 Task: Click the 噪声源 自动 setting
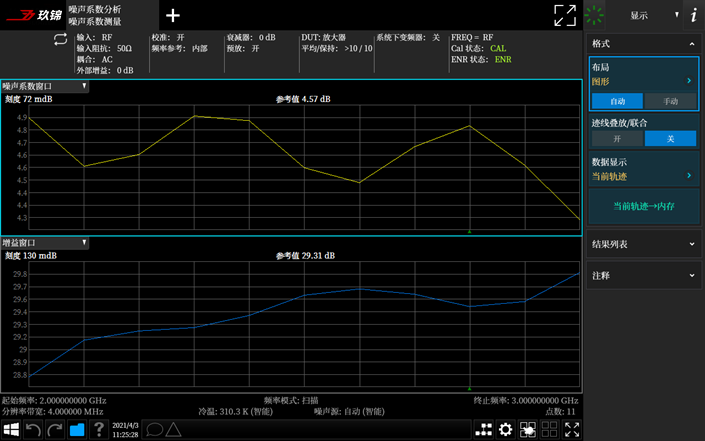[349, 412]
